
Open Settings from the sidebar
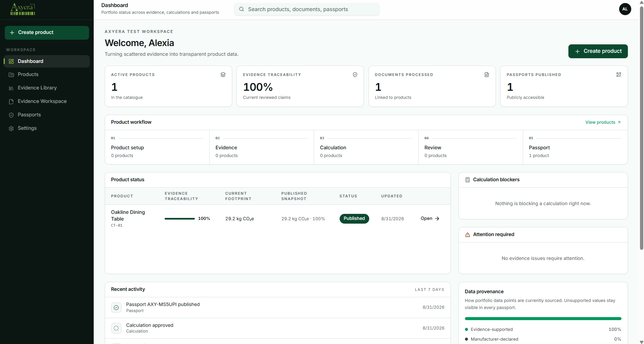47,128
